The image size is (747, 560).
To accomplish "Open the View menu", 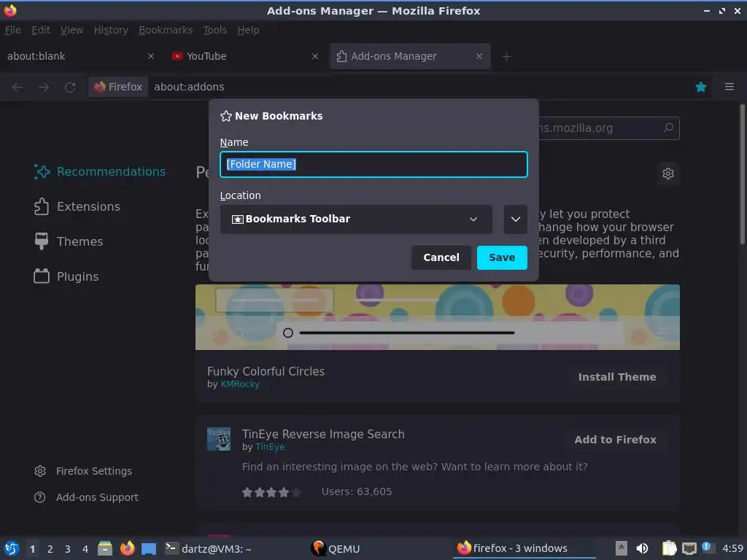I will [x=72, y=30].
